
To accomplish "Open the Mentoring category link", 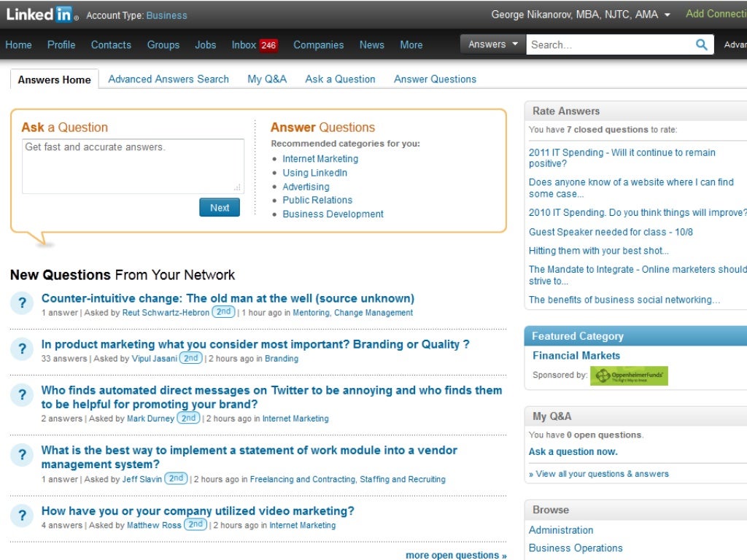I will point(311,312).
